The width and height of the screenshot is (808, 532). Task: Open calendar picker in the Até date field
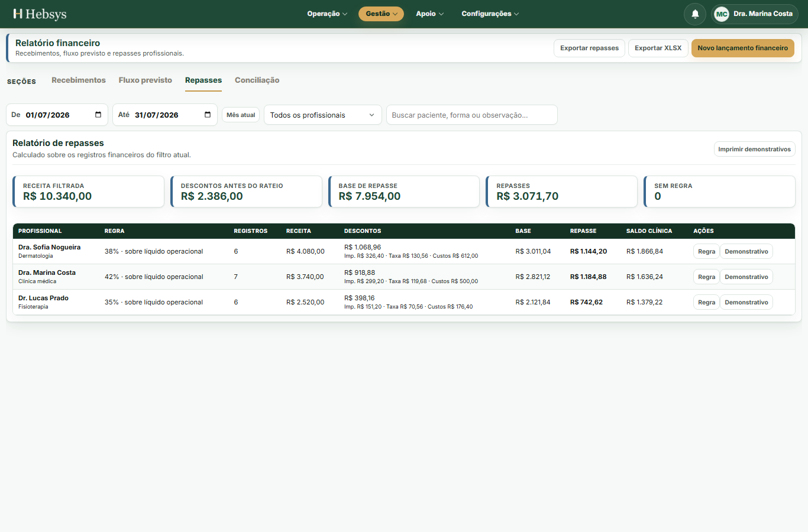tap(208, 115)
